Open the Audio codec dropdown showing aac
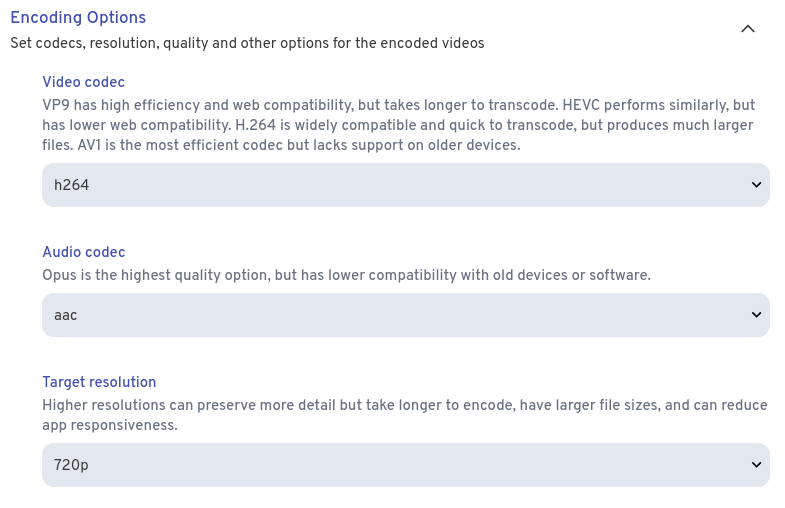The width and height of the screenshot is (785, 508). (x=405, y=315)
